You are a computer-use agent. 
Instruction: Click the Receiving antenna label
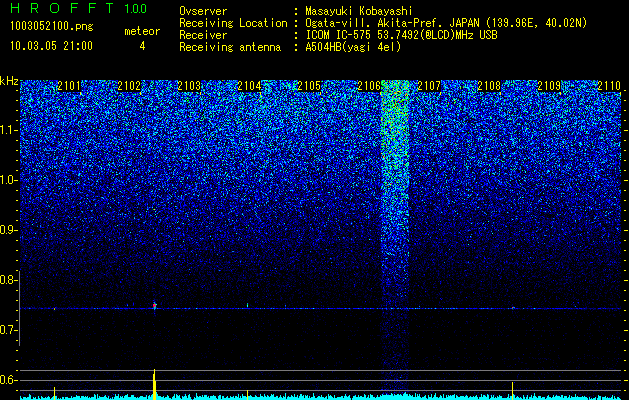230,47
